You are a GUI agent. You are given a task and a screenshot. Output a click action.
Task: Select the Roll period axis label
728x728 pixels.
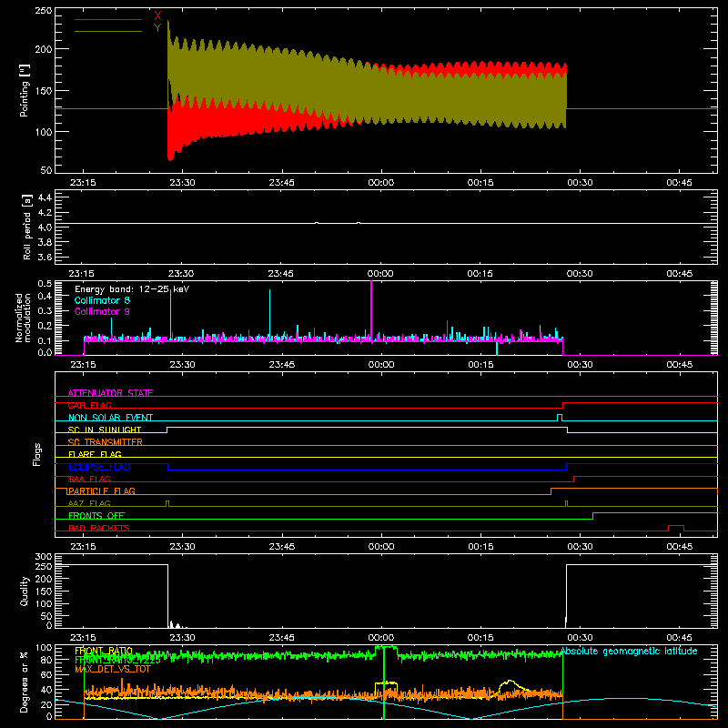coord(27,227)
